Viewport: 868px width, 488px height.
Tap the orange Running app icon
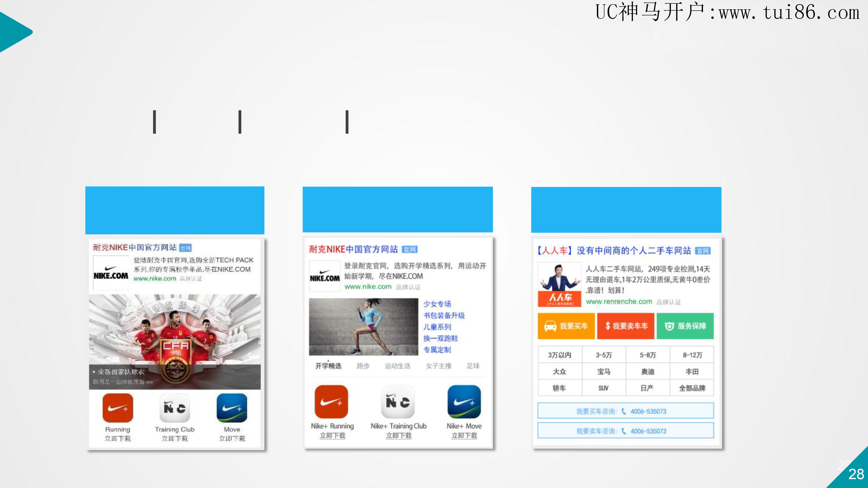pyautogui.click(x=118, y=408)
